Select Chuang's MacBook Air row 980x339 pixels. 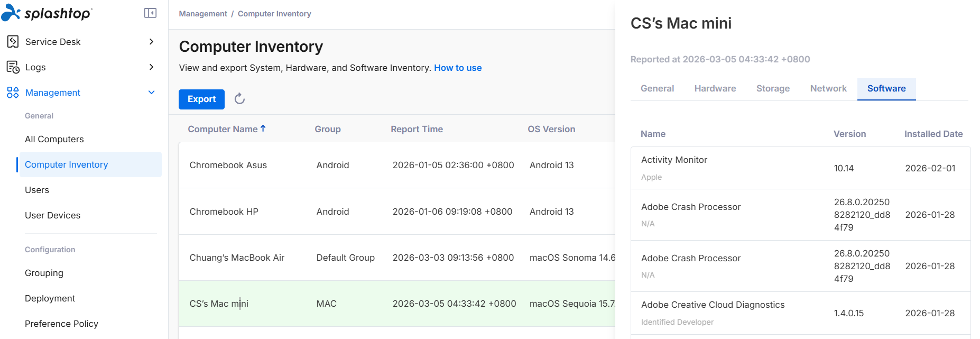pyautogui.click(x=397, y=258)
